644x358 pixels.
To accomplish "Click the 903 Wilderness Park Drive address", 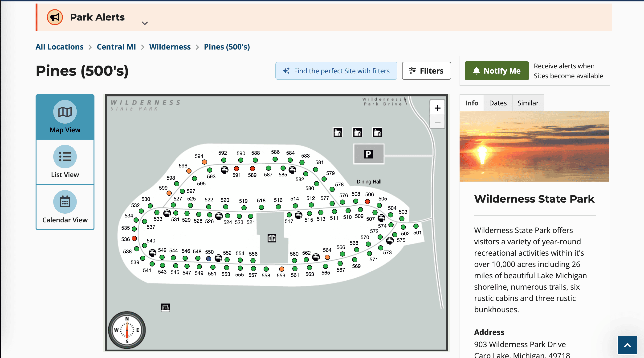I will pyautogui.click(x=520, y=345).
